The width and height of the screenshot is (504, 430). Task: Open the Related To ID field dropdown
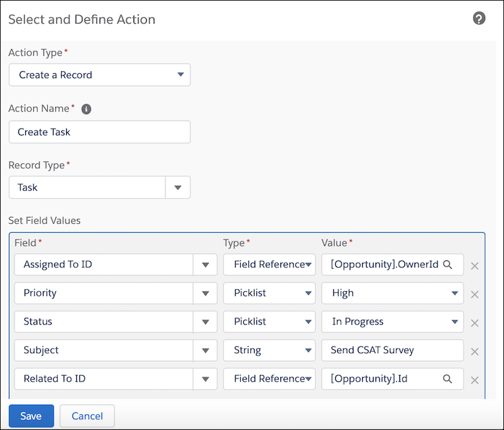pyautogui.click(x=205, y=379)
